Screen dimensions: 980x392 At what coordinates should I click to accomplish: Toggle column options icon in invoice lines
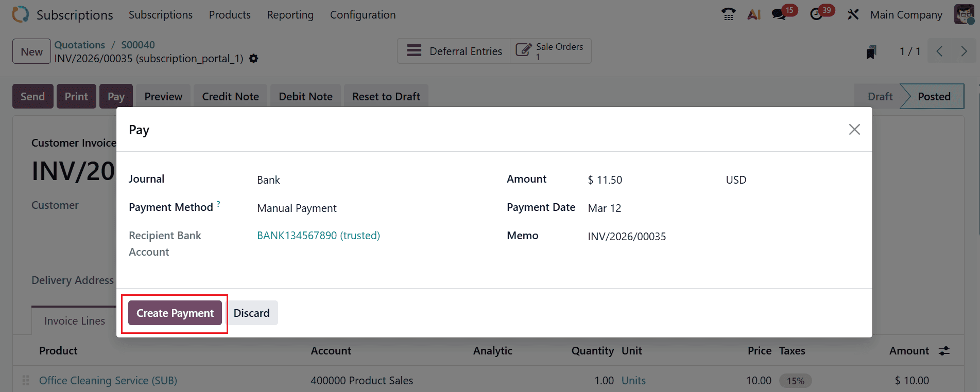[x=944, y=351]
